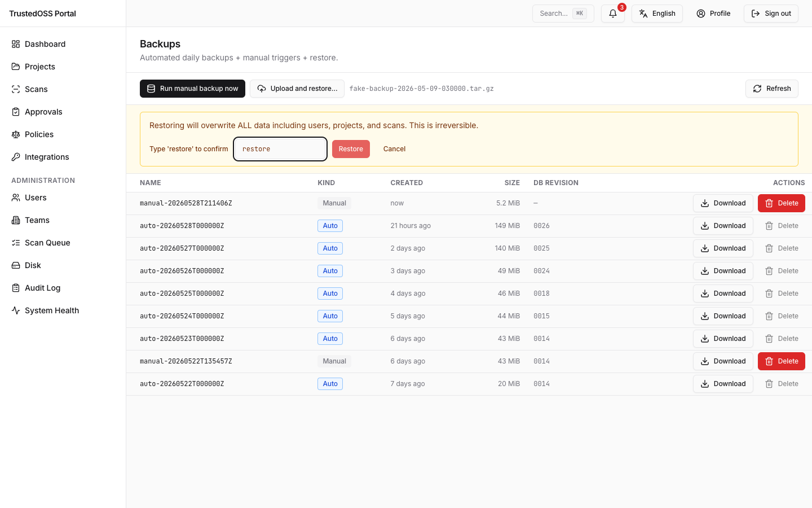This screenshot has height=508, width=812.
Task: Click the Users people icon
Action: coord(16,198)
